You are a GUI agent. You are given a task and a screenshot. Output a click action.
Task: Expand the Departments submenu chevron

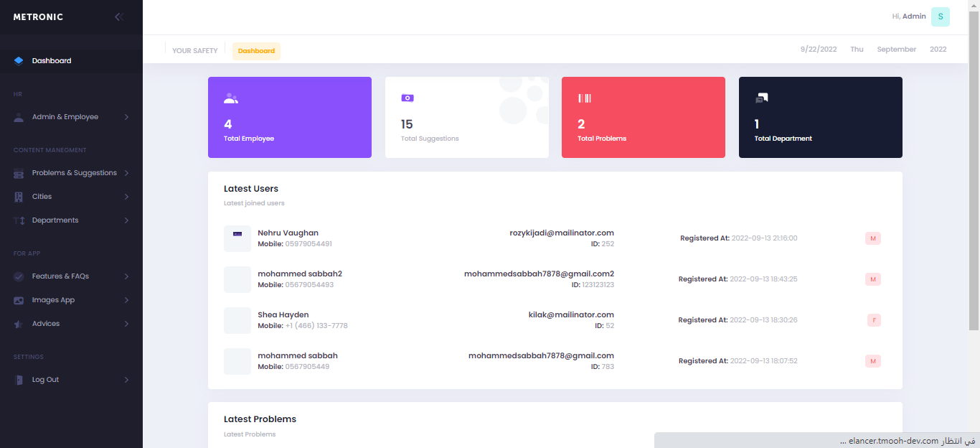[126, 220]
